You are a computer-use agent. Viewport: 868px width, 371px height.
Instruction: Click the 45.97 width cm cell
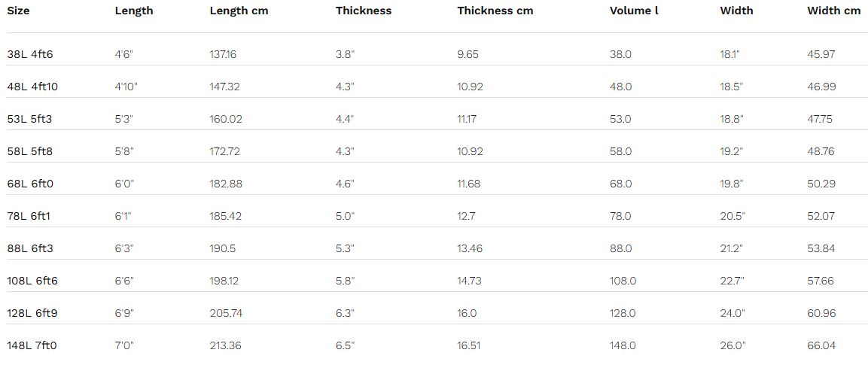[x=821, y=54]
